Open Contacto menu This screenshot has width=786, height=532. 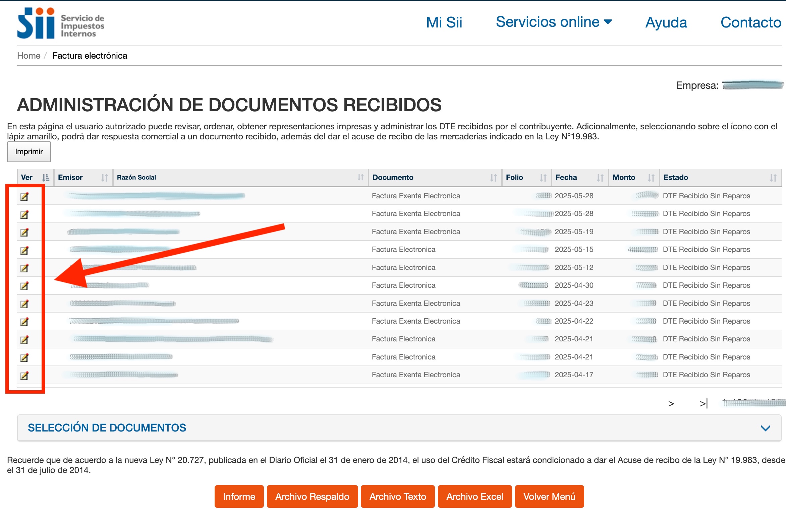coord(751,22)
